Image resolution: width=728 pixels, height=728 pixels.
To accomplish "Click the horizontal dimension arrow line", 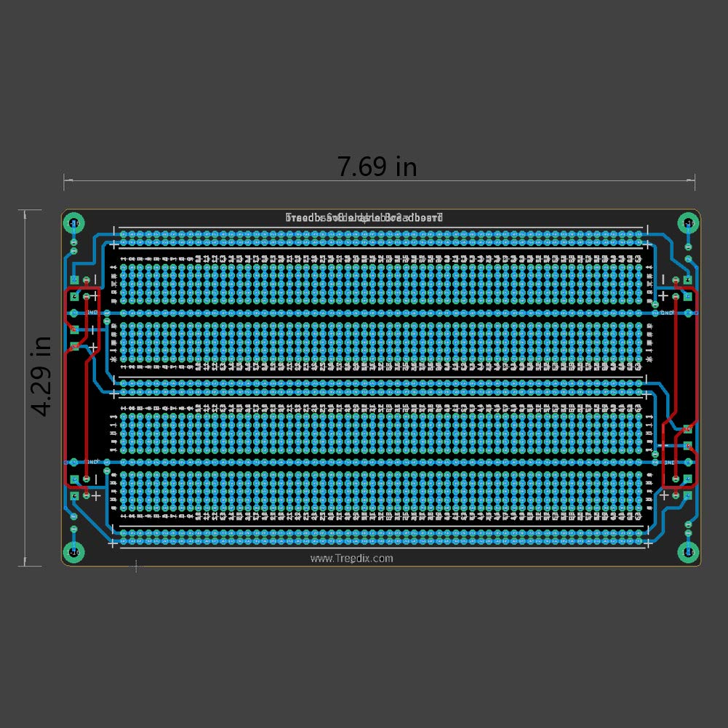I will (377, 180).
